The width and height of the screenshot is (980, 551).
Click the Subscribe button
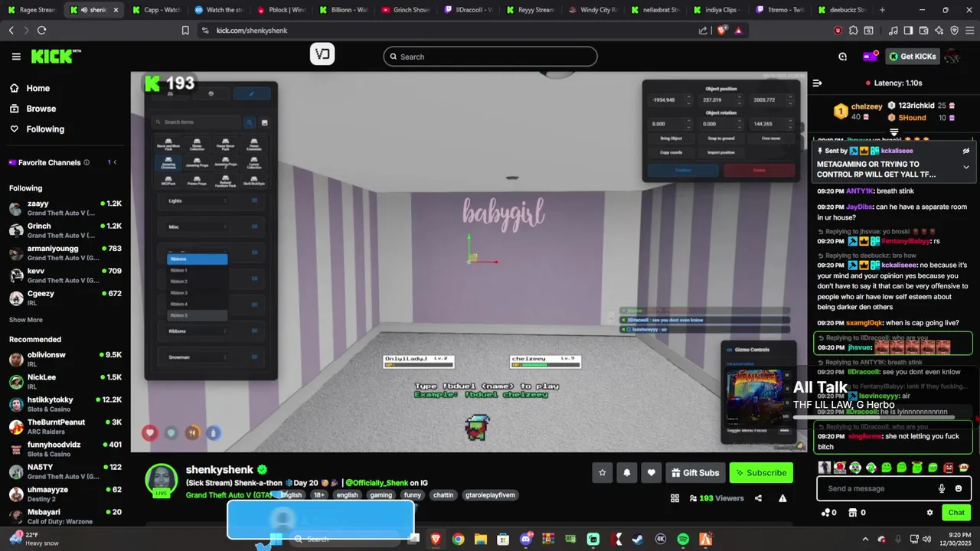point(761,473)
